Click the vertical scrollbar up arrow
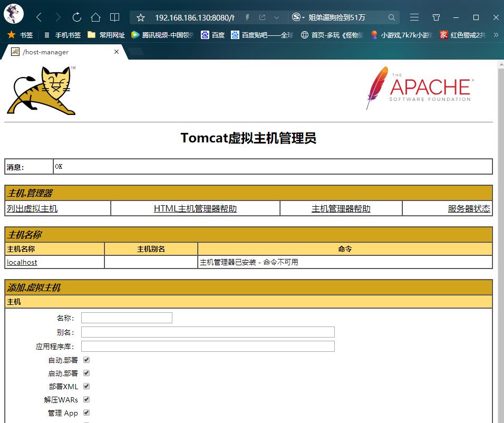 click(x=501, y=64)
